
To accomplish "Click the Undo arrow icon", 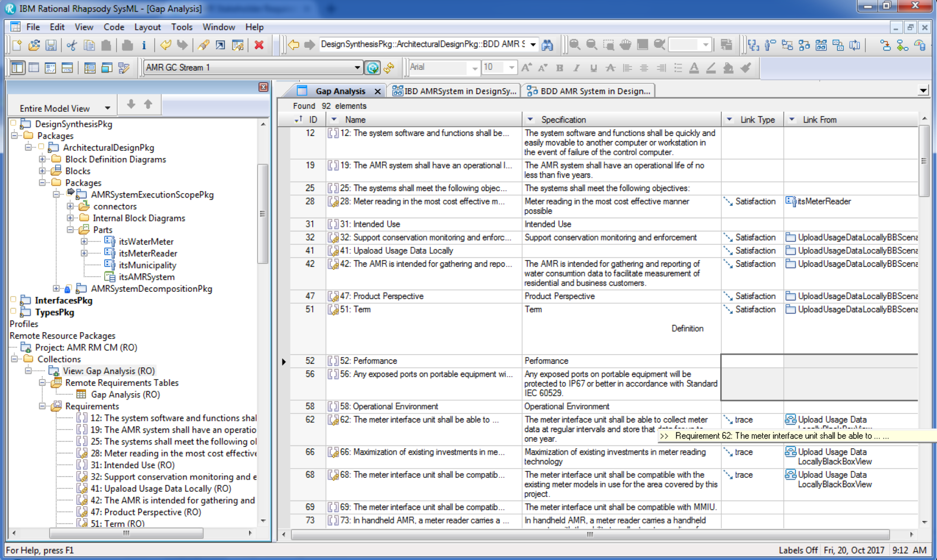I will tap(165, 45).
